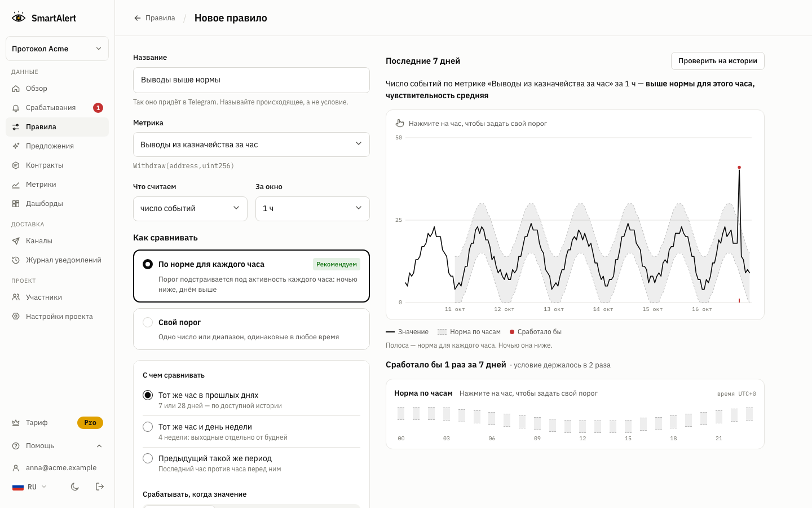Click the hour 00 bar in «Норма по часам»
The width and height of the screenshot is (812, 508).
click(x=401, y=414)
